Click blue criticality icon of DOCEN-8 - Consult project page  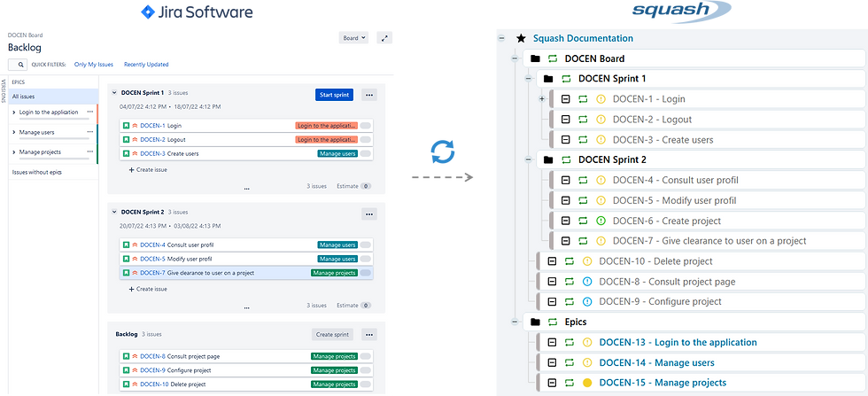pyautogui.click(x=587, y=282)
